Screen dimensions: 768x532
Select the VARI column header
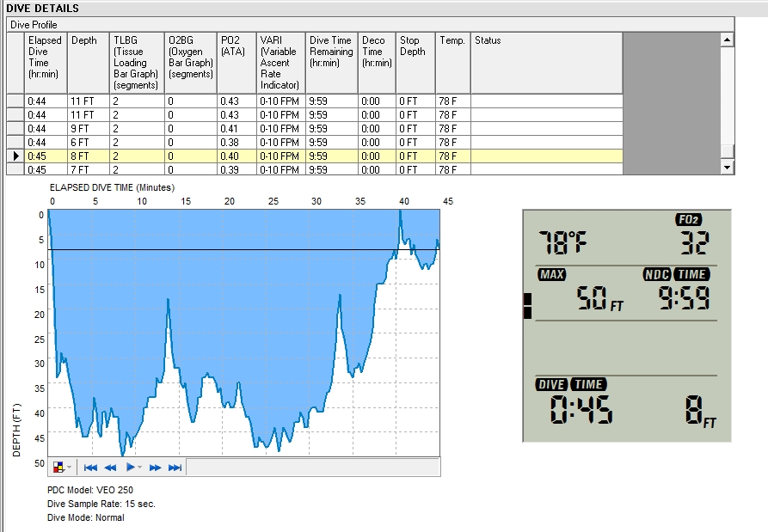coord(281,63)
